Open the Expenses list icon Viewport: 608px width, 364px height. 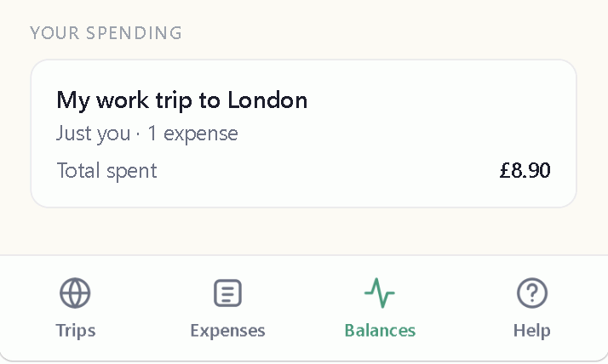coord(227,293)
